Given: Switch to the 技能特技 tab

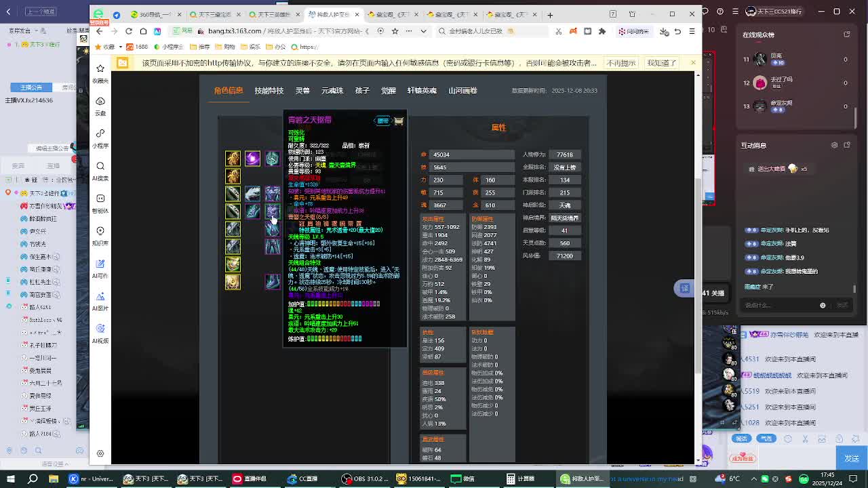Looking at the screenshot, I should [x=269, y=91].
